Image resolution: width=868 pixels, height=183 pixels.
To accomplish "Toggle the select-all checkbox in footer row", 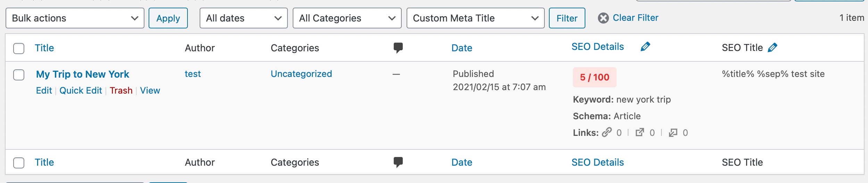I will coord(19,163).
